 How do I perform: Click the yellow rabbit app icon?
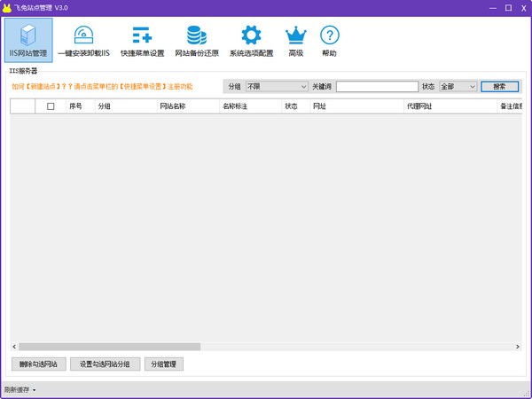click(8, 7)
